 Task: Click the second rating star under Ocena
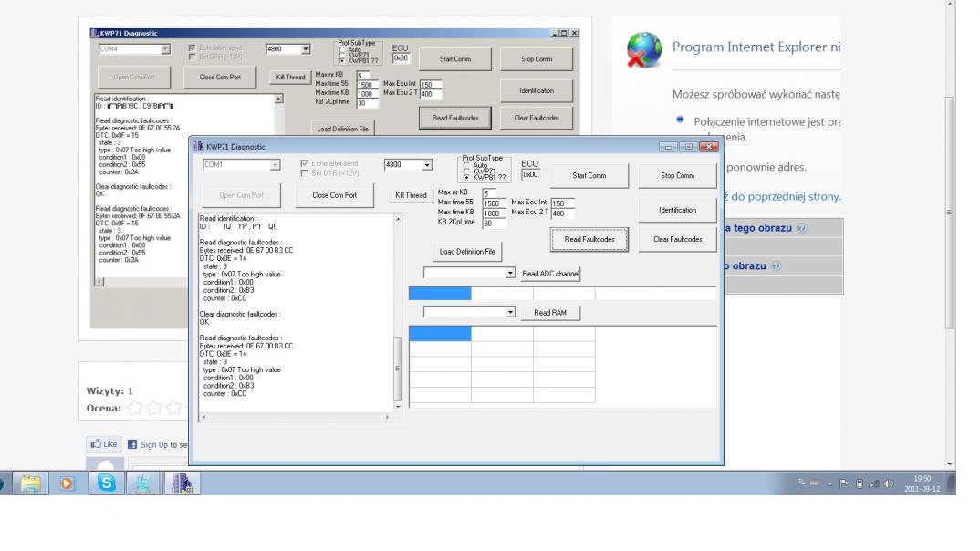tap(153, 408)
